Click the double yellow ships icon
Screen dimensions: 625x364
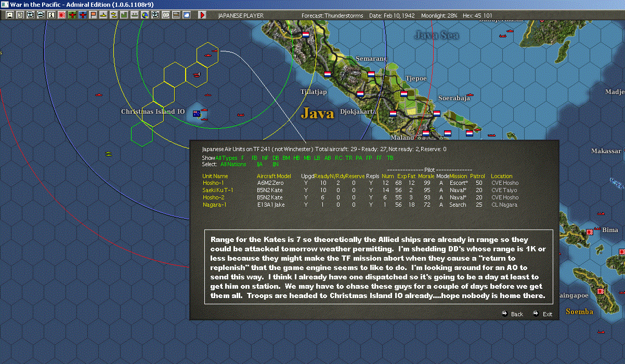coord(114,16)
